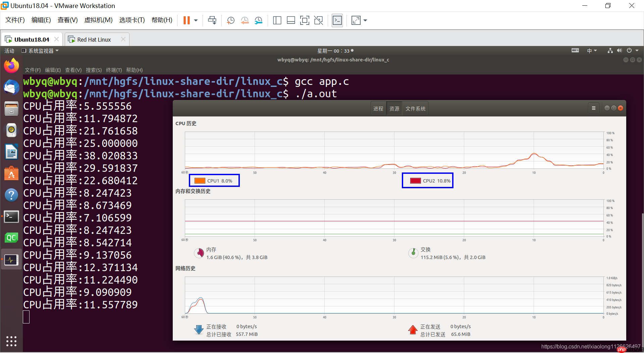Launch the Terminal from the dock
Image resolution: width=644 pixels, height=353 pixels.
pyautogui.click(x=11, y=216)
